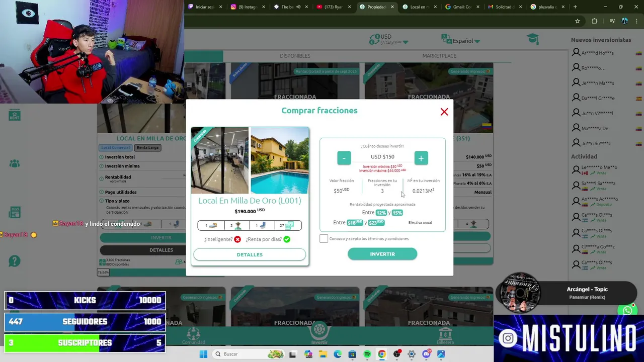644x362 pixels.
Task: Switch to the (173) Ryan YouTube tab
Action: point(333,7)
